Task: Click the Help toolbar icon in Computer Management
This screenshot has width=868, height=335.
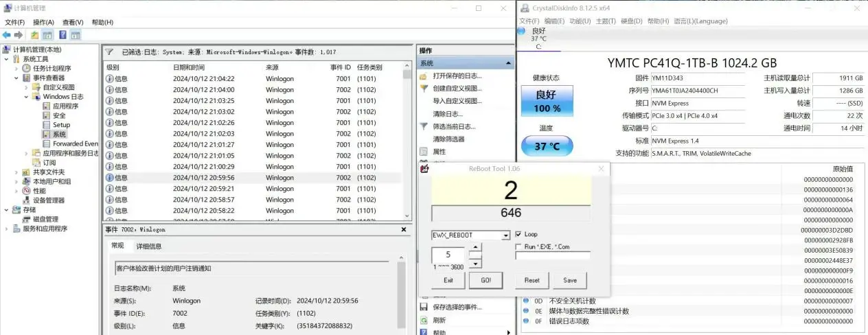Action: pyautogui.click(x=62, y=35)
